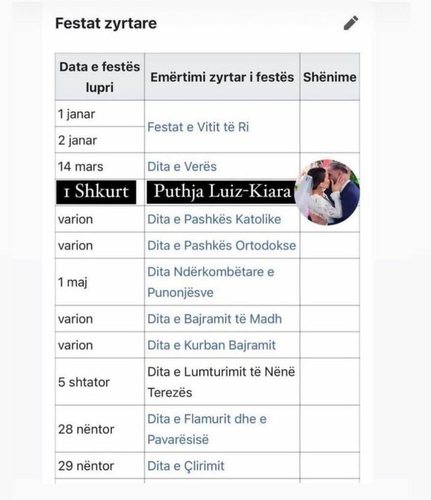431x500 pixels.
Task: Click the pencil edit icon
Action: pos(351,23)
